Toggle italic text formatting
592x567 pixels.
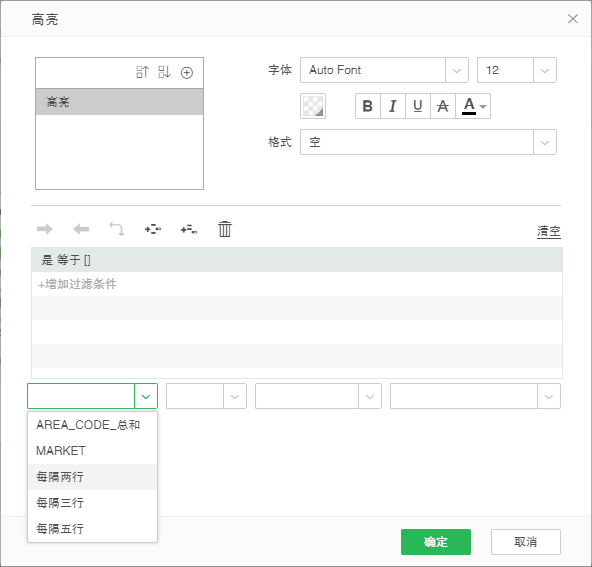(x=393, y=106)
